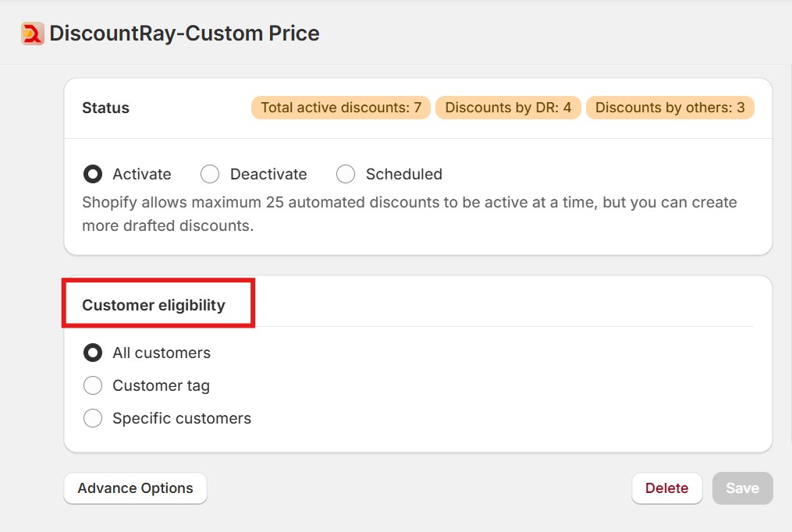This screenshot has height=532, width=792.
Task: Choose the Deactivate status option
Action: coord(210,174)
